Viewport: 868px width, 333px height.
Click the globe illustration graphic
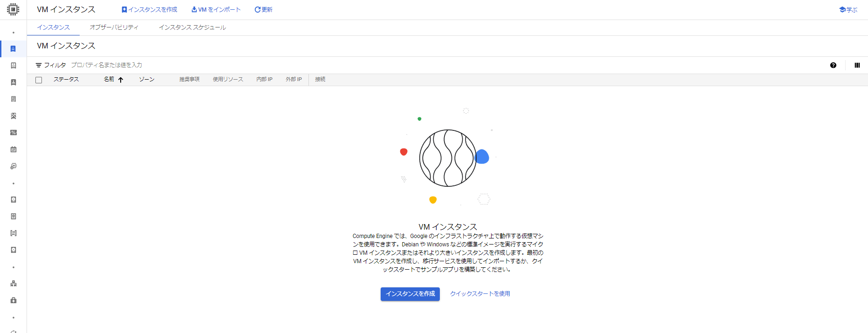click(x=448, y=158)
